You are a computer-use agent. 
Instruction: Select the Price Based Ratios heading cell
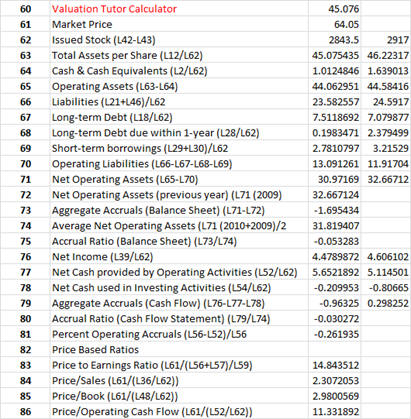pyautogui.click(x=179, y=350)
